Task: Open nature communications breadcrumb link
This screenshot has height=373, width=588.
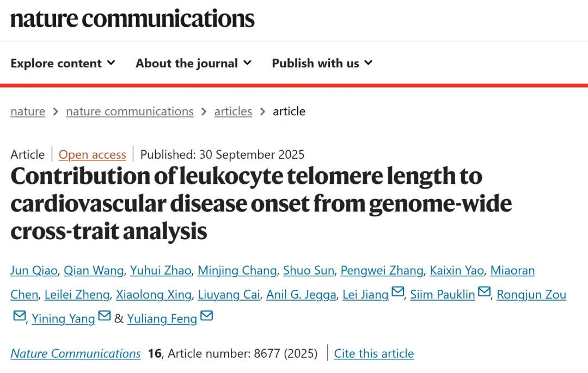Action: pos(130,111)
